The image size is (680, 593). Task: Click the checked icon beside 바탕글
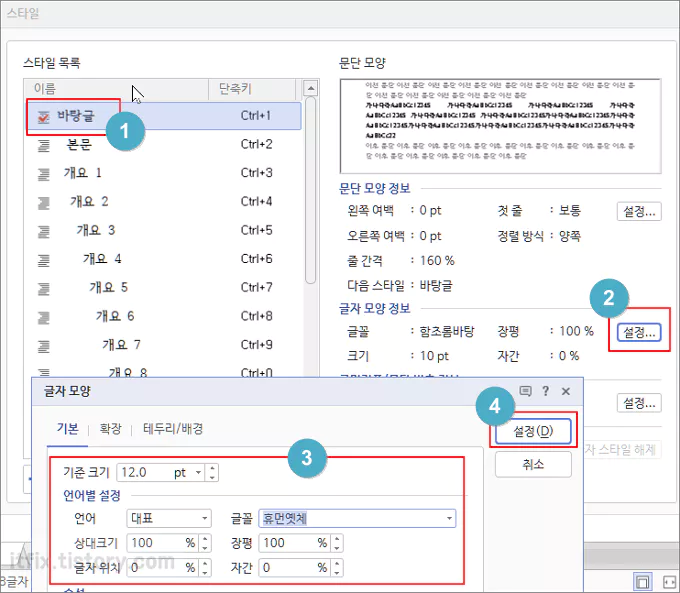[x=43, y=116]
